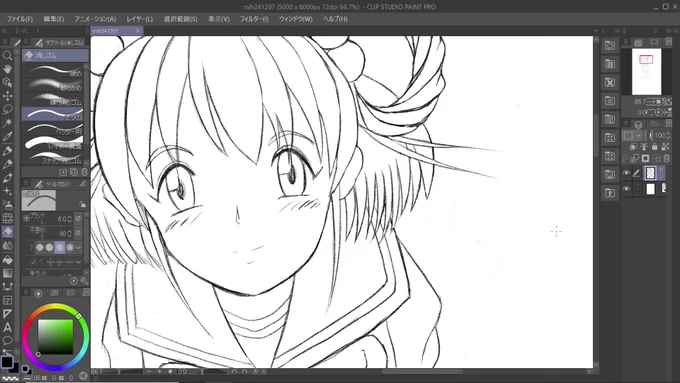Viewport: 680px width, 383px height.
Task: Open the アニメーション(A) menu
Action: click(95, 19)
